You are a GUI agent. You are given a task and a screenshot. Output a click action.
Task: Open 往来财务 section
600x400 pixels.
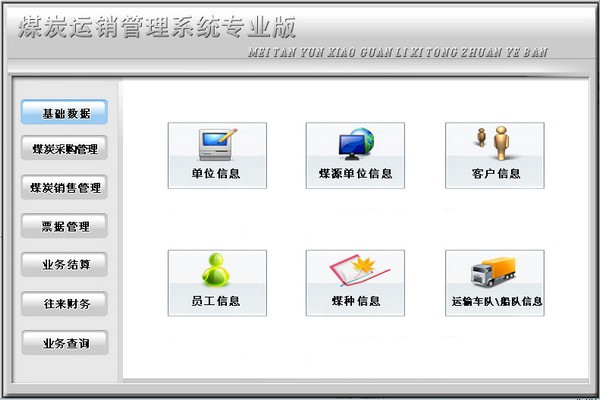(x=64, y=304)
